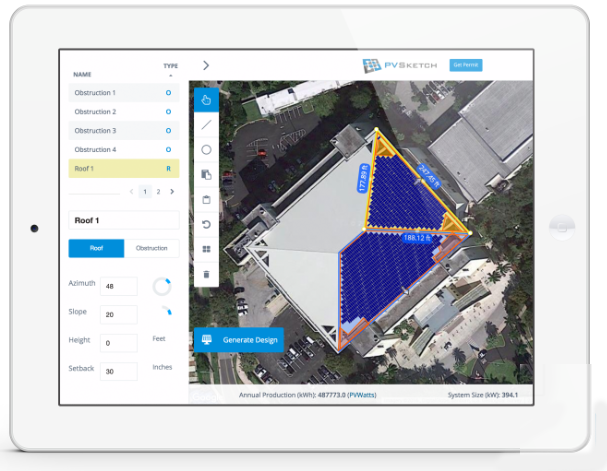The image size is (607, 471).
Task: Go to next page of shape list
Action: point(171,191)
